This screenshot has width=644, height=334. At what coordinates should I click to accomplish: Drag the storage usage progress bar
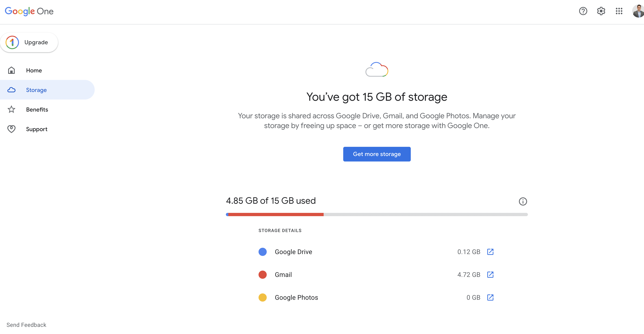click(x=376, y=214)
